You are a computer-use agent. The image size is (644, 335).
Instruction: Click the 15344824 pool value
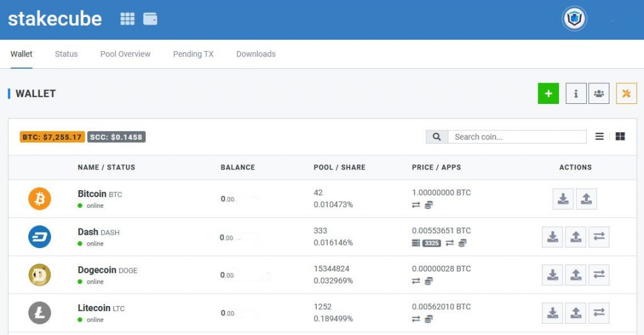pyautogui.click(x=331, y=268)
